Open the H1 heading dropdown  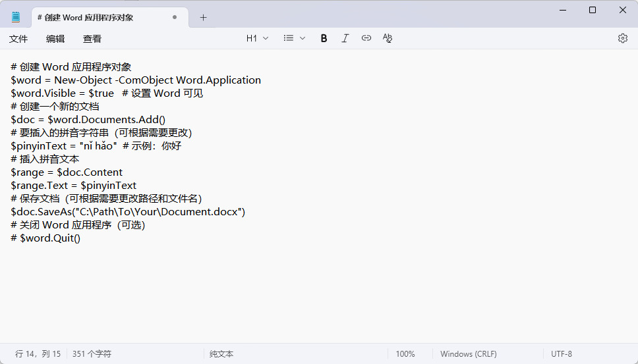[257, 38]
